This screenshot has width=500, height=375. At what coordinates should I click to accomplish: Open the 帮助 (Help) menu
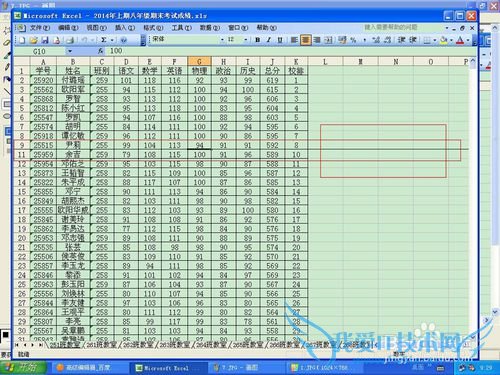266,28
